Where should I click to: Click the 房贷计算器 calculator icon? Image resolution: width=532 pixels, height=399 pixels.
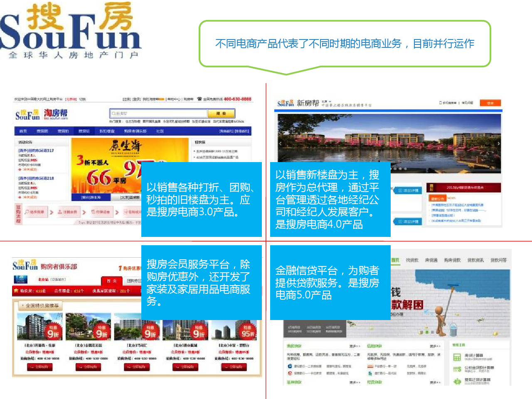[x=457, y=357]
